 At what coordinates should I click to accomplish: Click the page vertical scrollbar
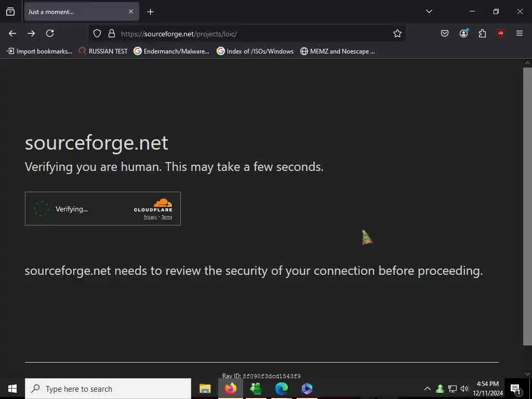click(x=527, y=206)
